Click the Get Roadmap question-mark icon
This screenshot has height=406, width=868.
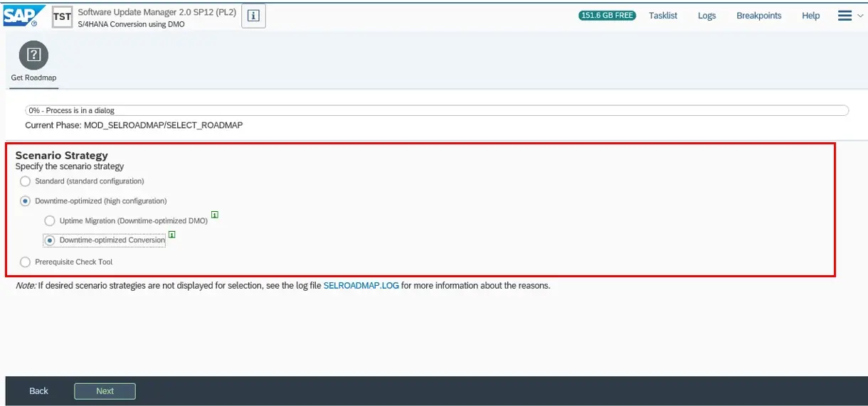point(33,55)
